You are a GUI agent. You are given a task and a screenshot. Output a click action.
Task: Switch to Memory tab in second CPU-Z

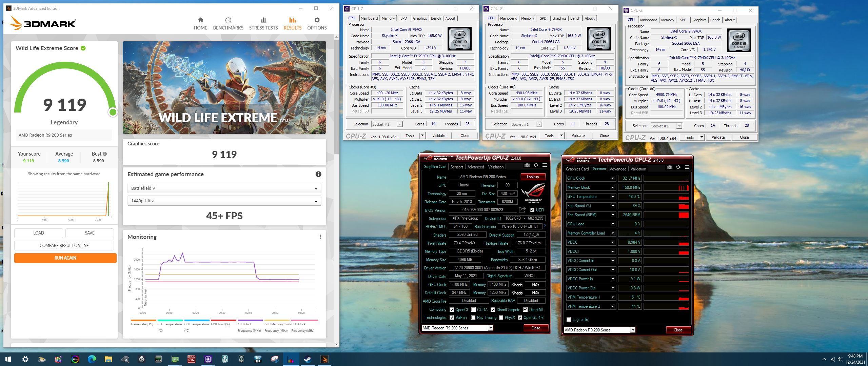(528, 18)
